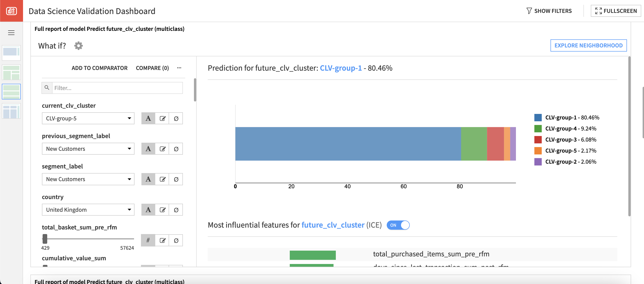The height and width of the screenshot is (284, 644).
Task: Select second dashboard page thumbnail in sidebar
Action: click(11, 72)
